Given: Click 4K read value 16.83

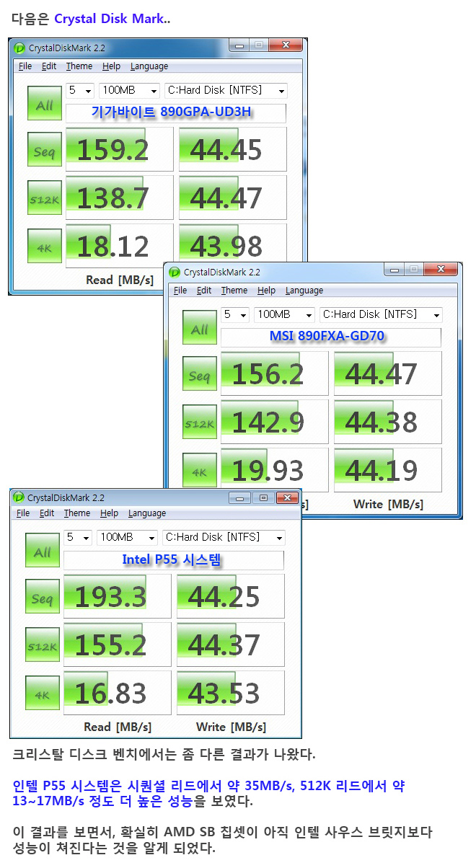Looking at the screenshot, I should (x=118, y=693).
